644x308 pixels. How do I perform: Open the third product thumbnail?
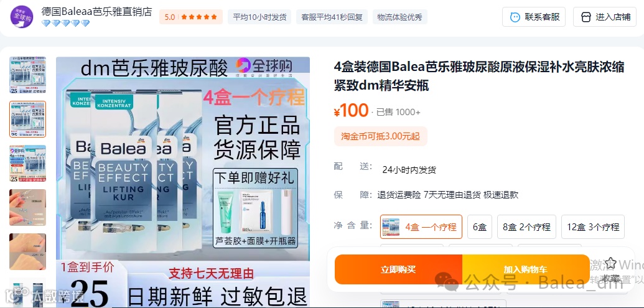[27, 164]
